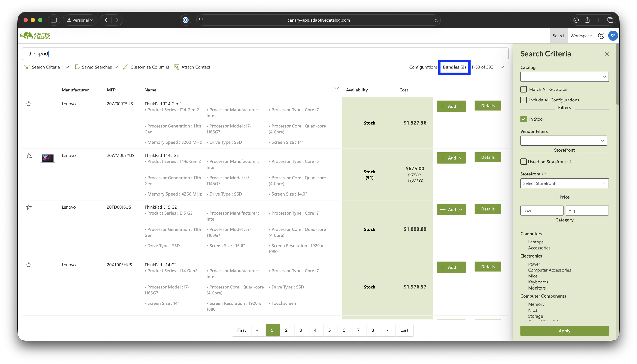Open the Select Storefront dropdown

tap(564, 183)
